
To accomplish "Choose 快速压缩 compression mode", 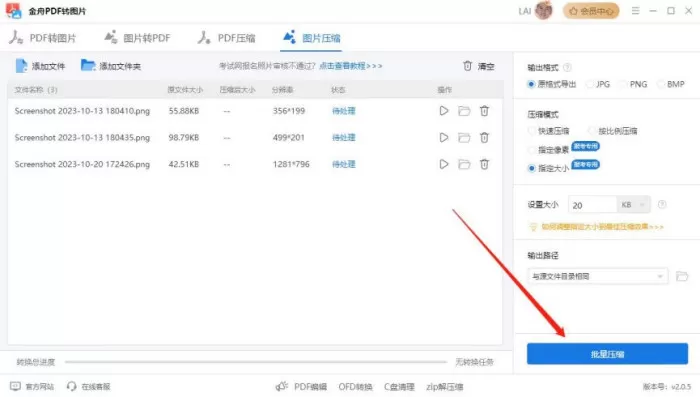I will pos(549,131).
